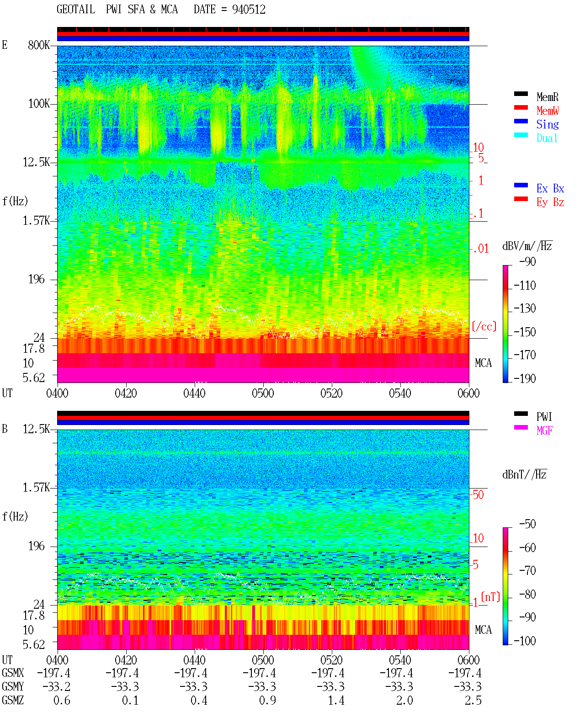Click the E panel label
The image size is (585, 728).
click(x=5, y=45)
